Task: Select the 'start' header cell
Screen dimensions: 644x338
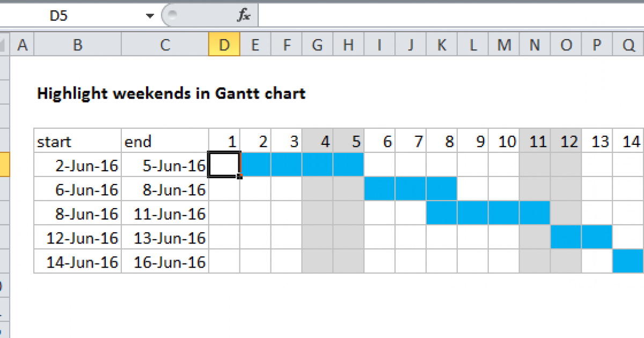Action: click(x=78, y=142)
